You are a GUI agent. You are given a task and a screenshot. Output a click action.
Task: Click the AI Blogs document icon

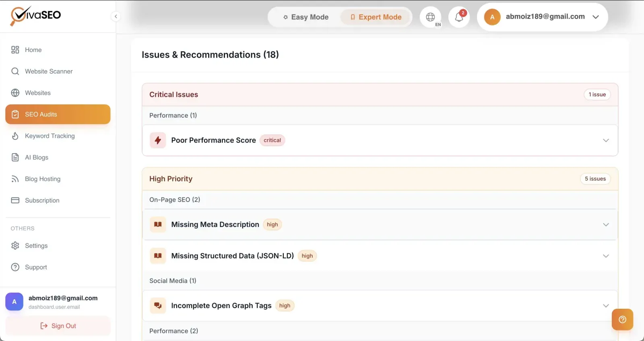pos(15,157)
